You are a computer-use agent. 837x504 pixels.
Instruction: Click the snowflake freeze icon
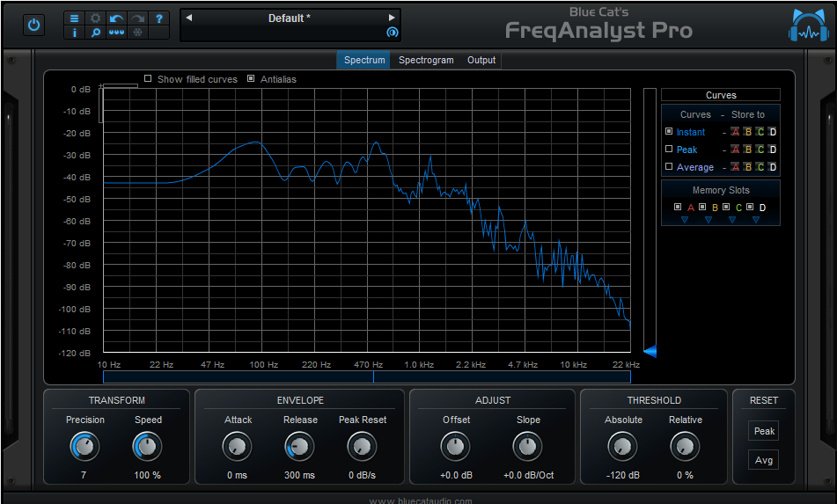click(137, 33)
